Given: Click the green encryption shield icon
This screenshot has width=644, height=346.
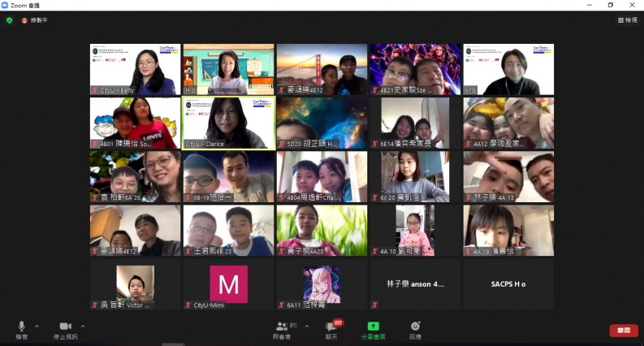Looking at the screenshot, I should coord(10,19).
